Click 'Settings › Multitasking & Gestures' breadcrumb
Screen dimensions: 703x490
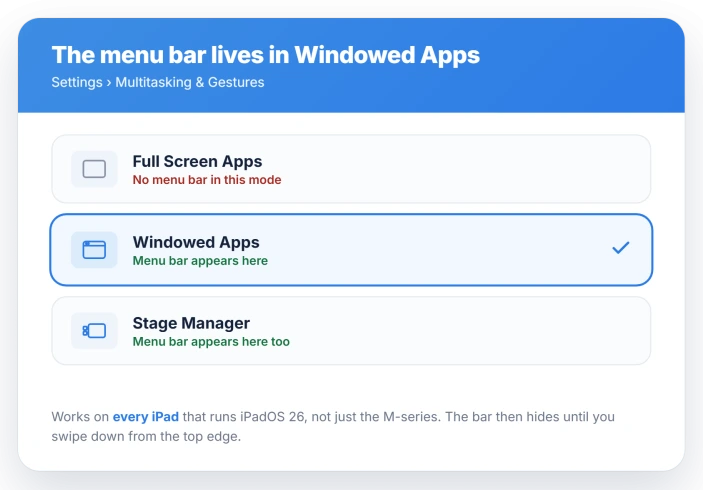coord(158,82)
